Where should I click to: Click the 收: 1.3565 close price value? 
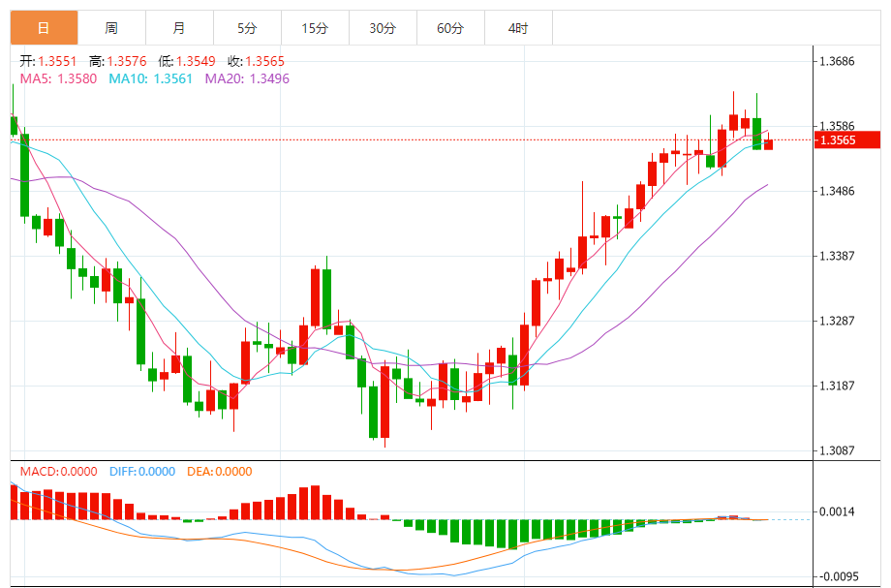(x=257, y=61)
